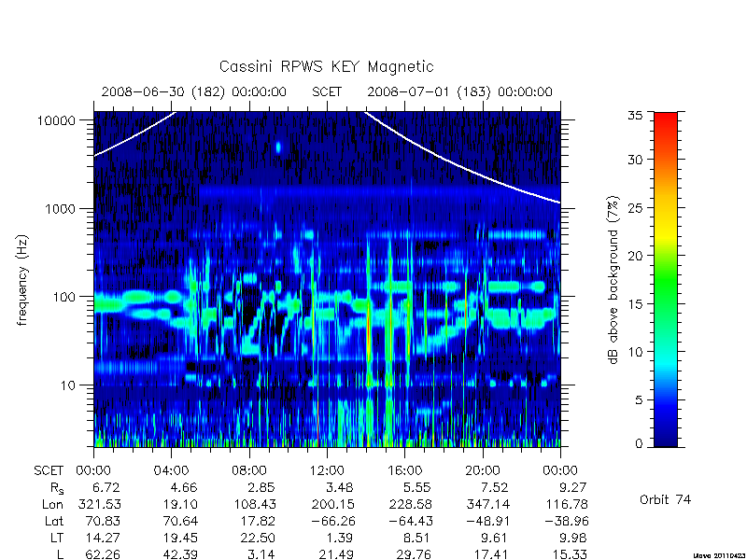This screenshot has height=560, width=747.
Task: Click the 'Rs' row header
Action: coord(57,488)
